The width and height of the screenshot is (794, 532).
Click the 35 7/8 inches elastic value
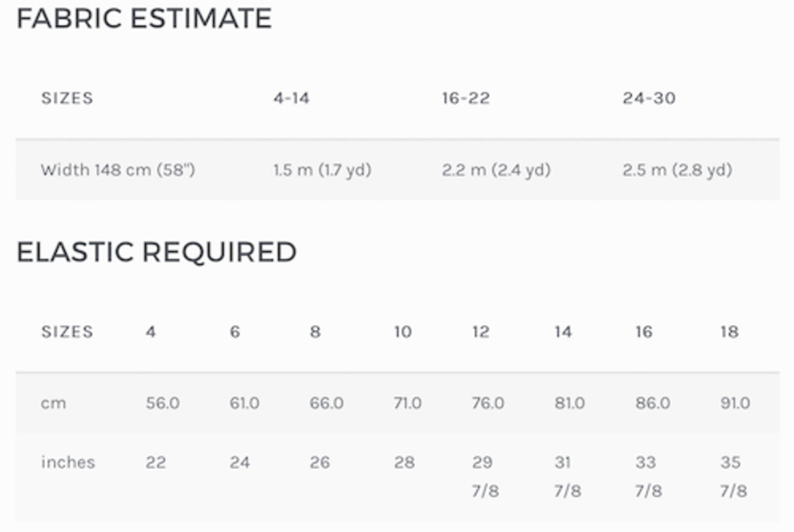[x=733, y=476]
